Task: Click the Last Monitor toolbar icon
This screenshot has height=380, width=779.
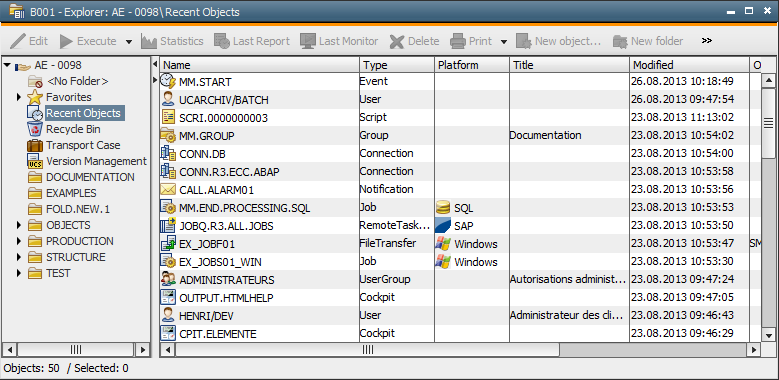Action: [308, 41]
